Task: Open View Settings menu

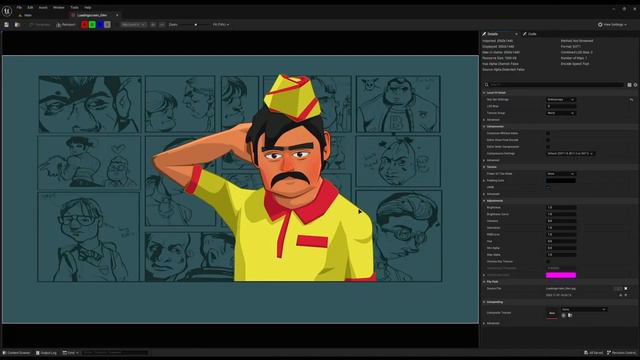Action: pyautogui.click(x=612, y=24)
